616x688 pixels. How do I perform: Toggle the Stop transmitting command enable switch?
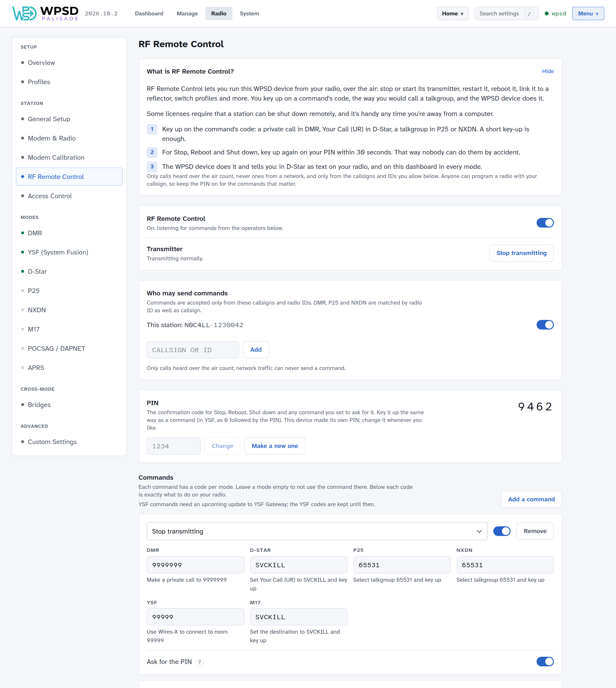point(502,531)
